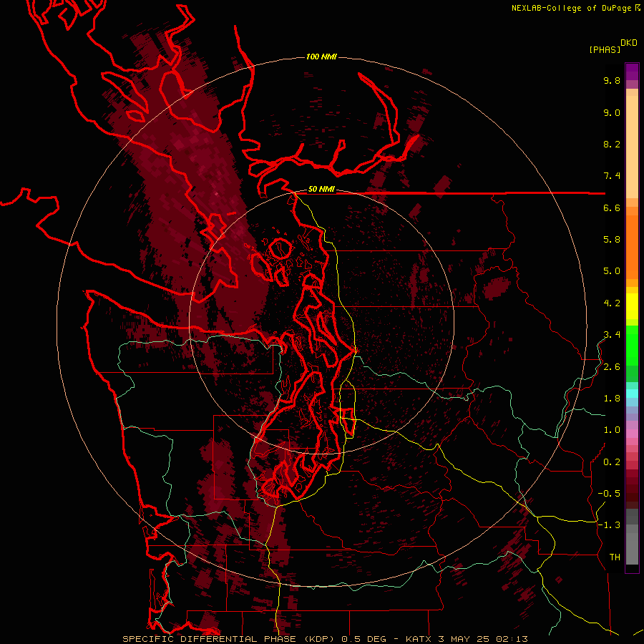Pick the gray bottom segment of color bar
Screen dimensions: 644x644
[x=632, y=549]
